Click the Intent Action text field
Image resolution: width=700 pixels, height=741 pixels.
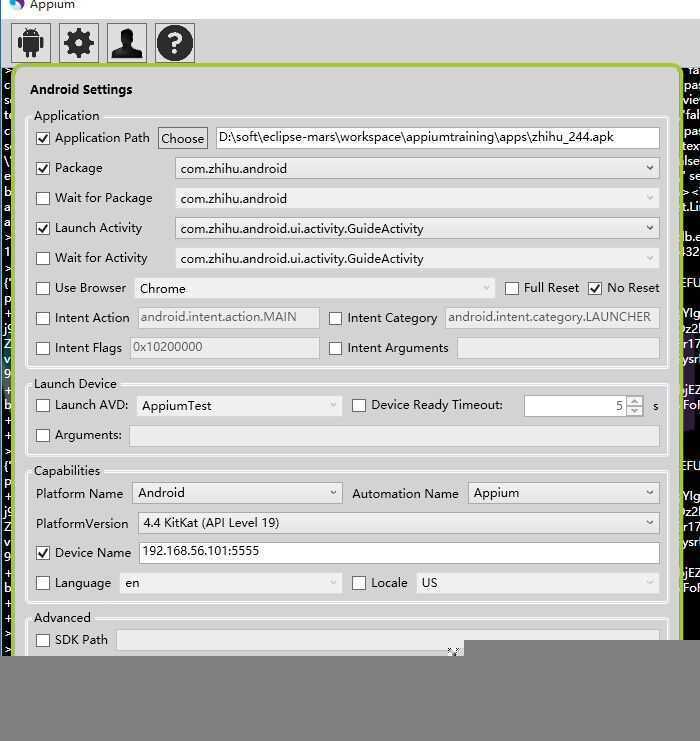(229, 318)
